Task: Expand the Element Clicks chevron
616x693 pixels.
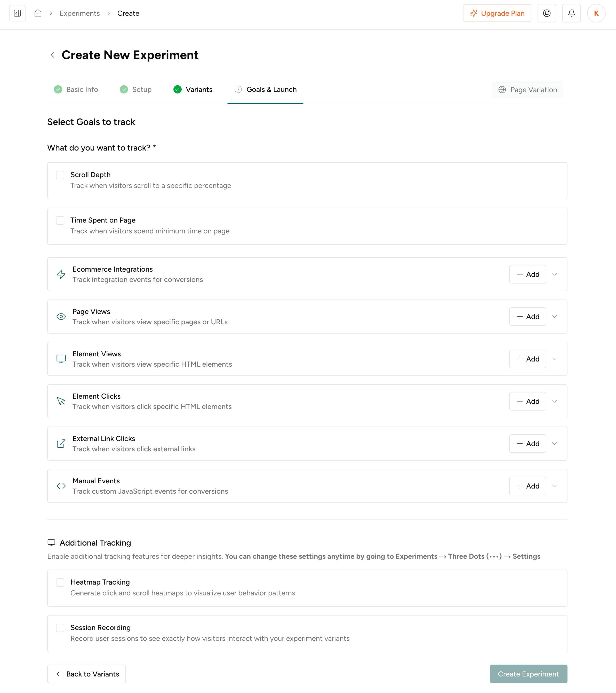Action: pyautogui.click(x=555, y=401)
